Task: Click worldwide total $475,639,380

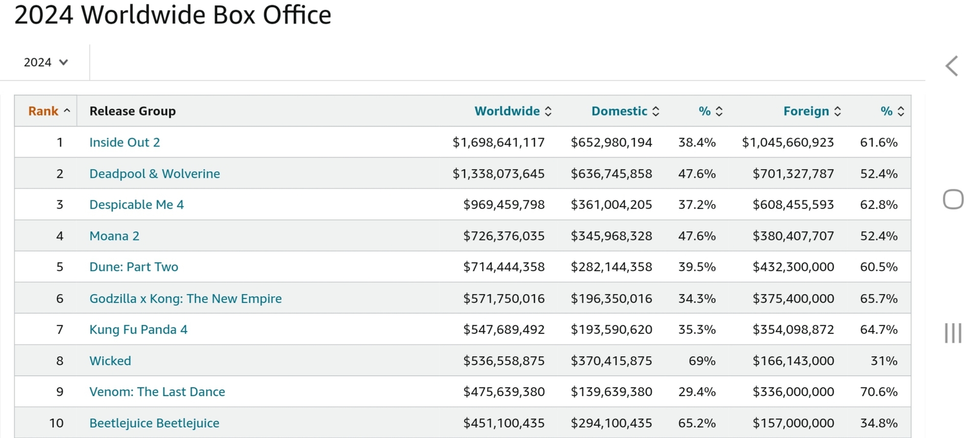Action: pos(504,392)
